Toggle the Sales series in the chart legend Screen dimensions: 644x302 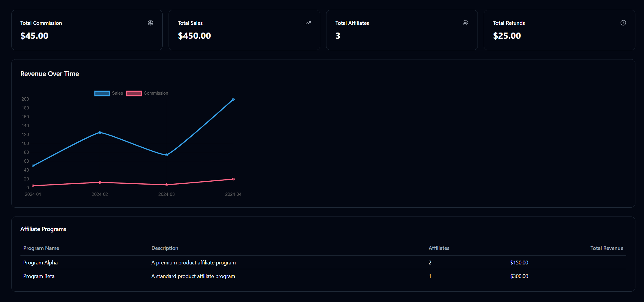(x=110, y=93)
